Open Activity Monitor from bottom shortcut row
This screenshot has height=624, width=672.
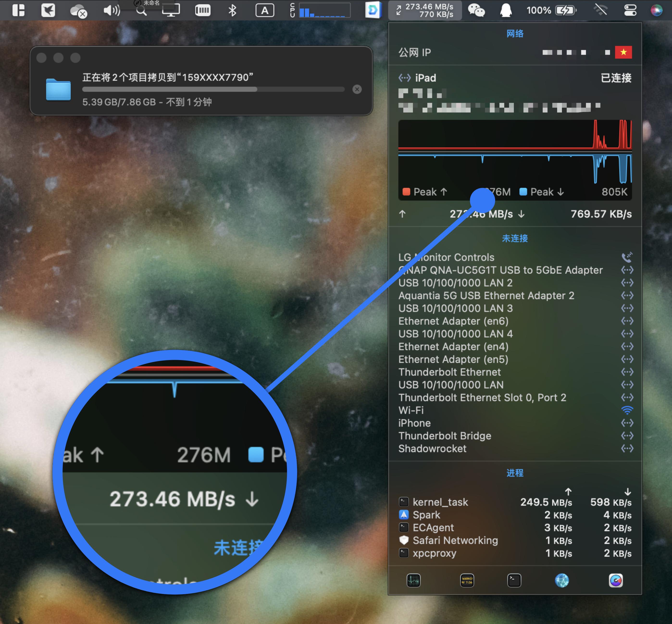click(x=413, y=580)
